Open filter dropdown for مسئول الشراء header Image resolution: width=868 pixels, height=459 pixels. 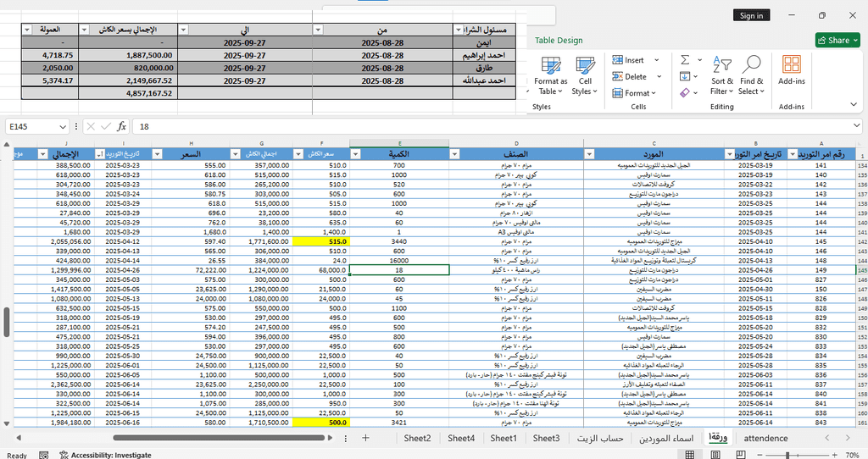[459, 30]
